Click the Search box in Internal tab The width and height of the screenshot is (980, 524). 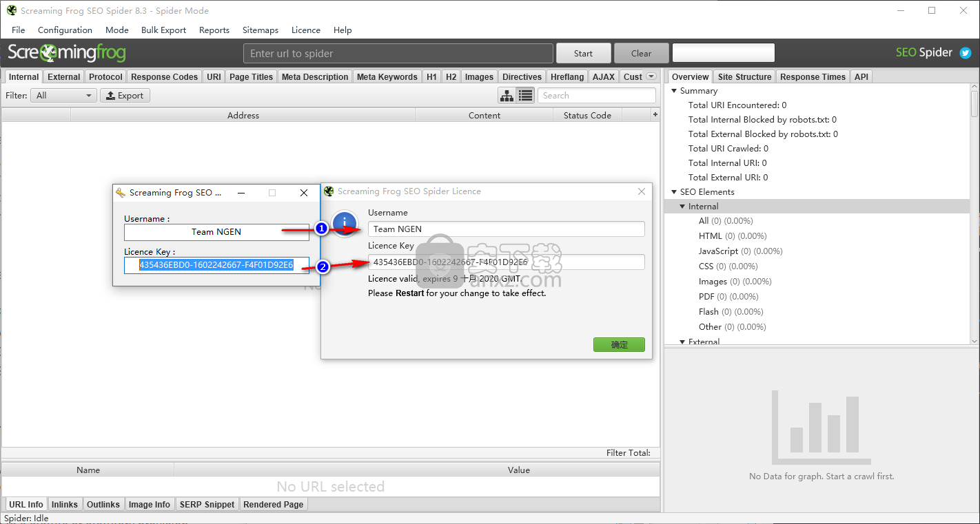597,96
